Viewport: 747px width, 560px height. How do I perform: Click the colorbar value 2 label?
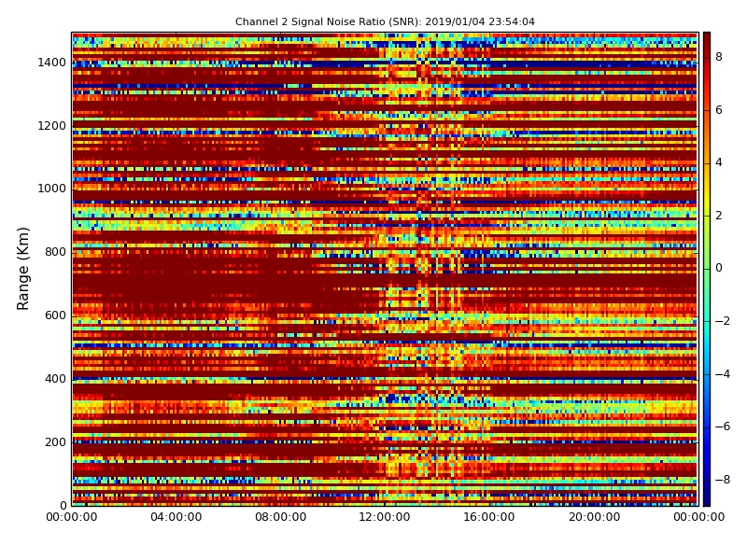click(x=719, y=216)
